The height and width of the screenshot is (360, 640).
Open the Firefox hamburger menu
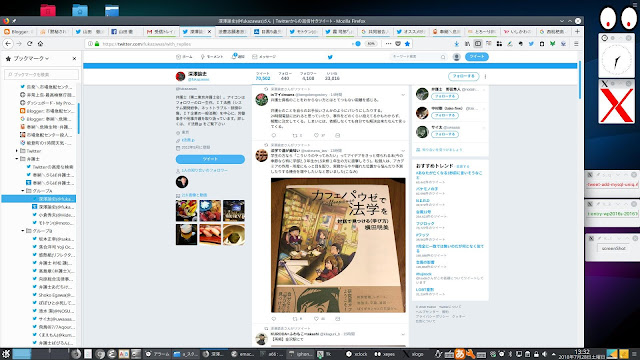576,44
